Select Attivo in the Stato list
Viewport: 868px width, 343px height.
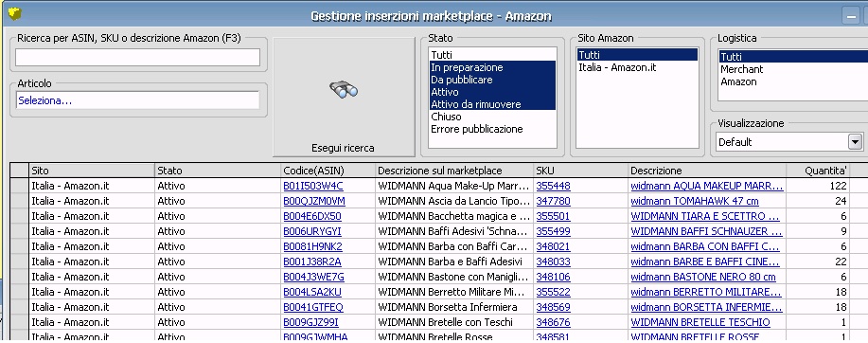click(492, 91)
